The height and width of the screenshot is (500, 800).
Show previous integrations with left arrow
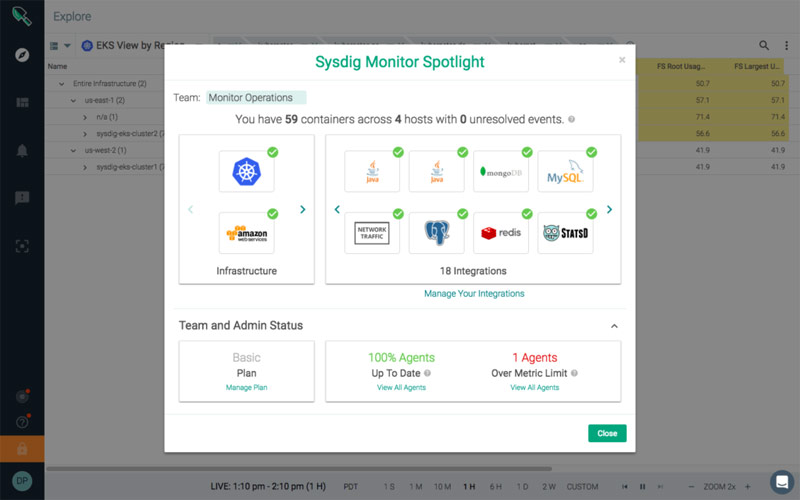click(x=337, y=209)
